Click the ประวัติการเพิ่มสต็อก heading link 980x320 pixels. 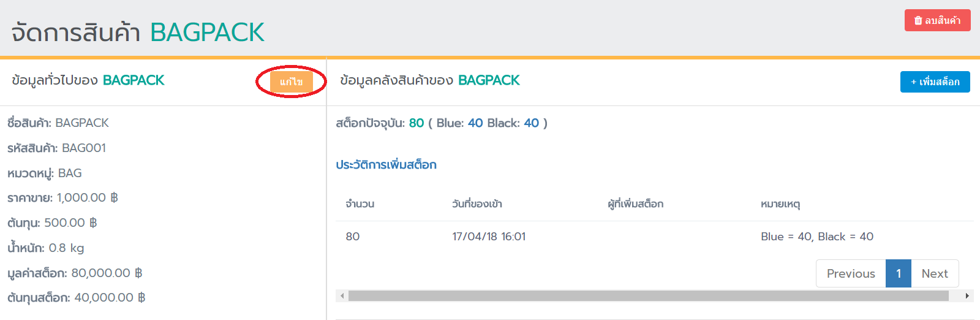[x=386, y=164]
